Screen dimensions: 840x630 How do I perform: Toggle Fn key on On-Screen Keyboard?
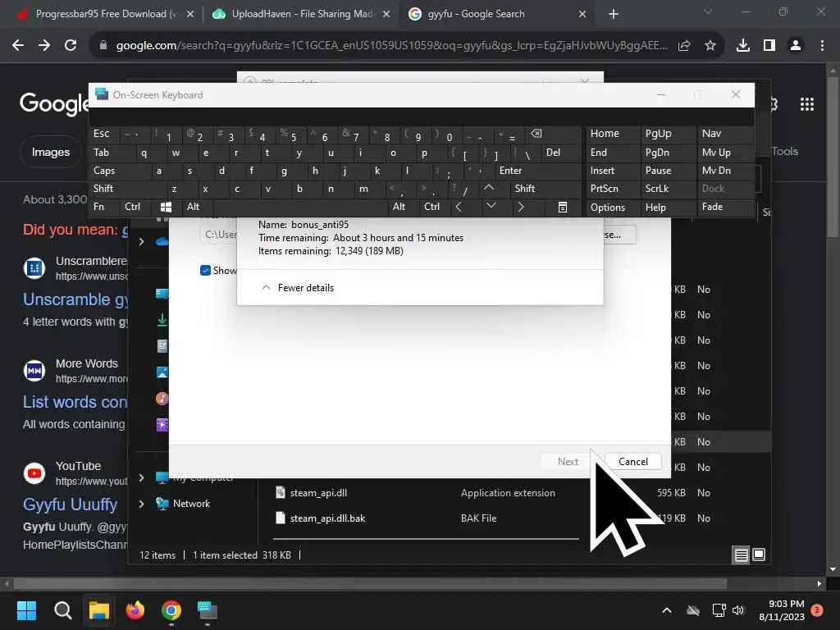coord(104,207)
